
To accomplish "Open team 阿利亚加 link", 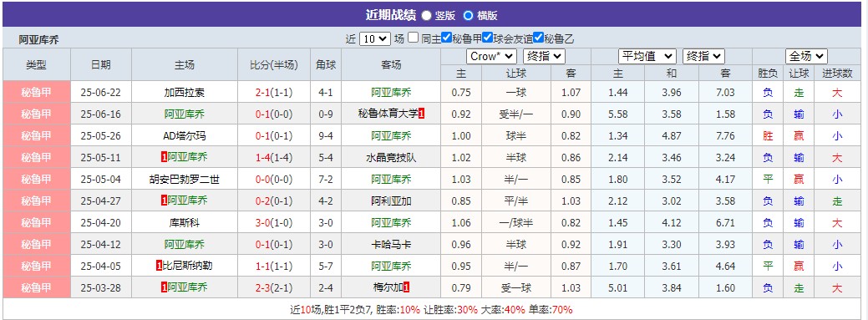I will [391, 201].
